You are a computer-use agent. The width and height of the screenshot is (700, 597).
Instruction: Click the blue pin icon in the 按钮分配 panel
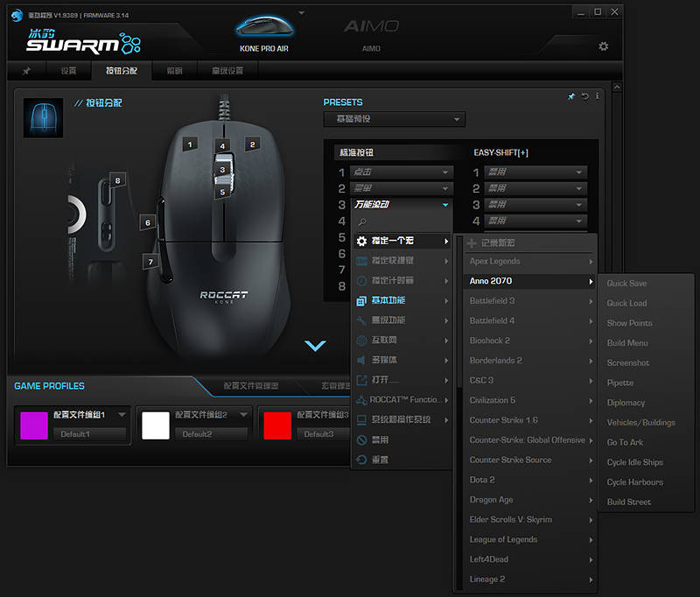coord(571,96)
